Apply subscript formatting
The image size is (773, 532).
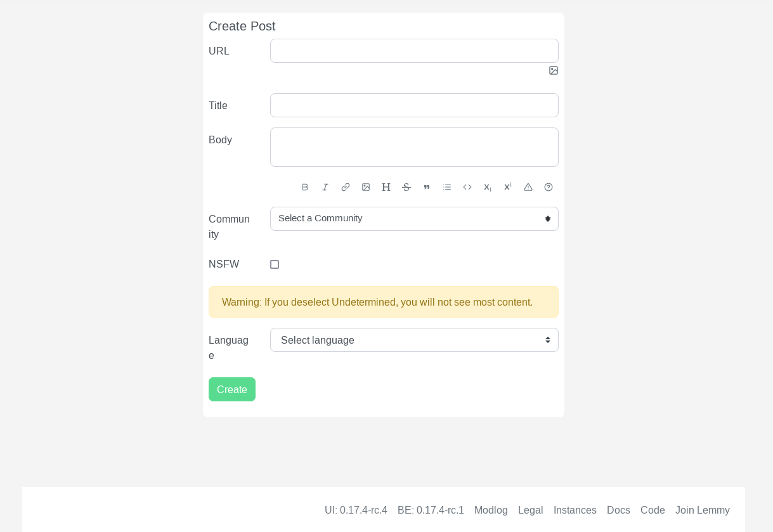tap(488, 187)
